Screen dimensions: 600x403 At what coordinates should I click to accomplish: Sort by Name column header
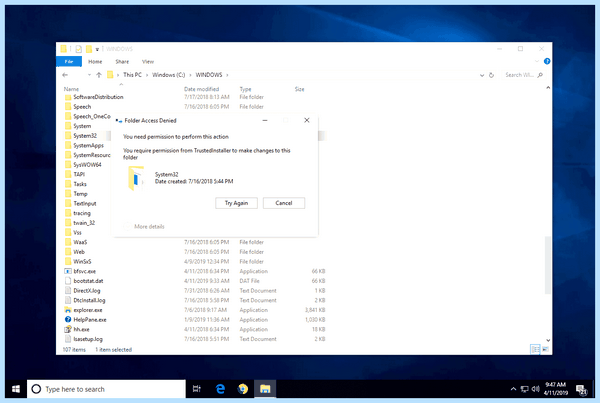(71, 89)
